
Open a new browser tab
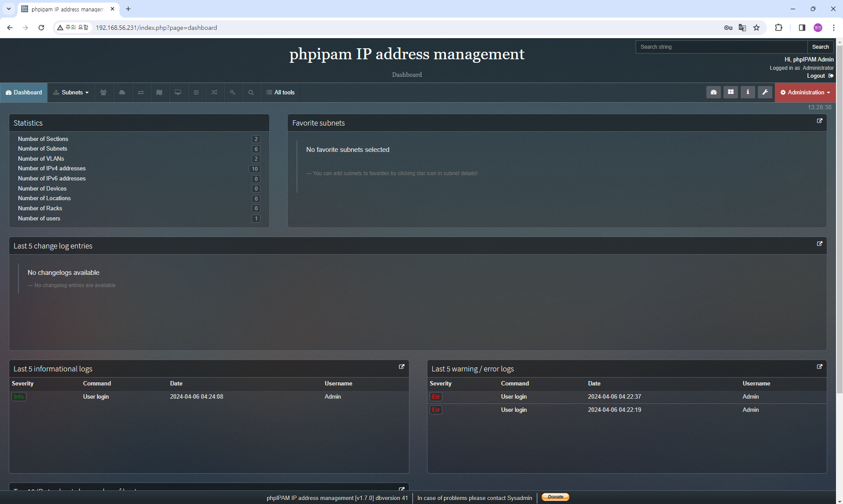(128, 9)
